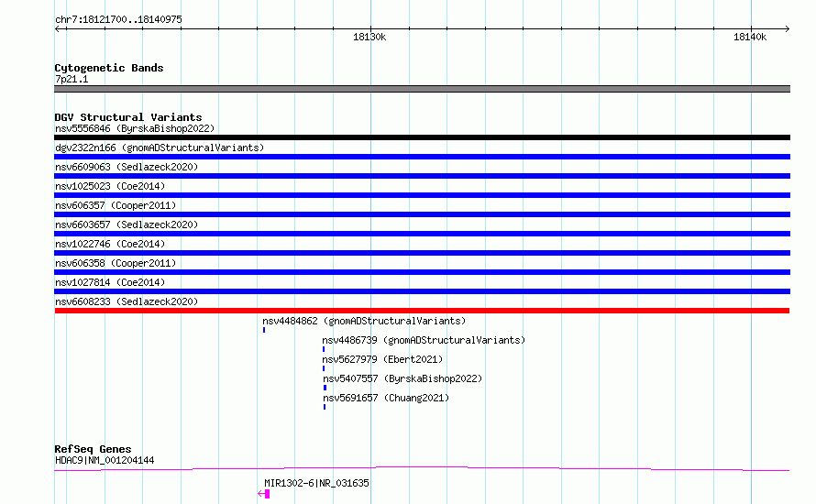
Task: Click small blue marker under nsv5407557
Action: tap(325, 388)
